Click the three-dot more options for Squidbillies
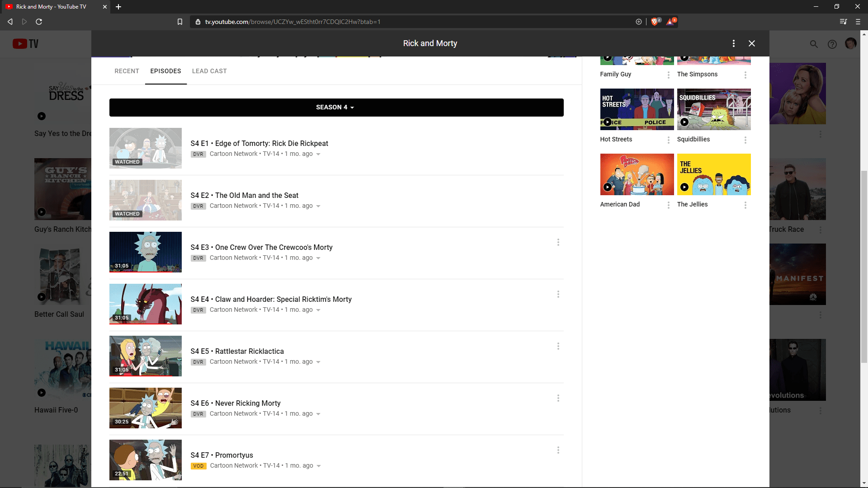This screenshot has width=868, height=488. click(x=745, y=140)
